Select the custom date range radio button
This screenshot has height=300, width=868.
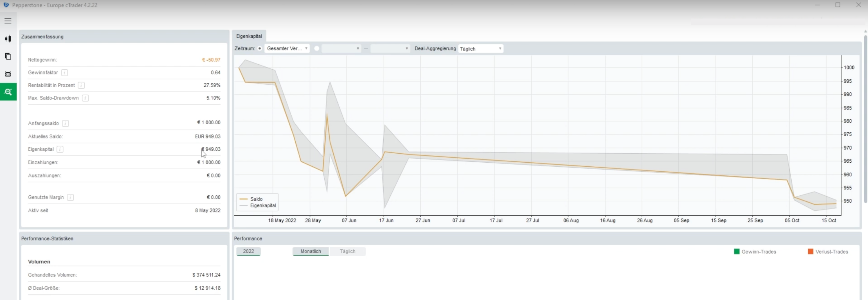pyautogui.click(x=317, y=49)
